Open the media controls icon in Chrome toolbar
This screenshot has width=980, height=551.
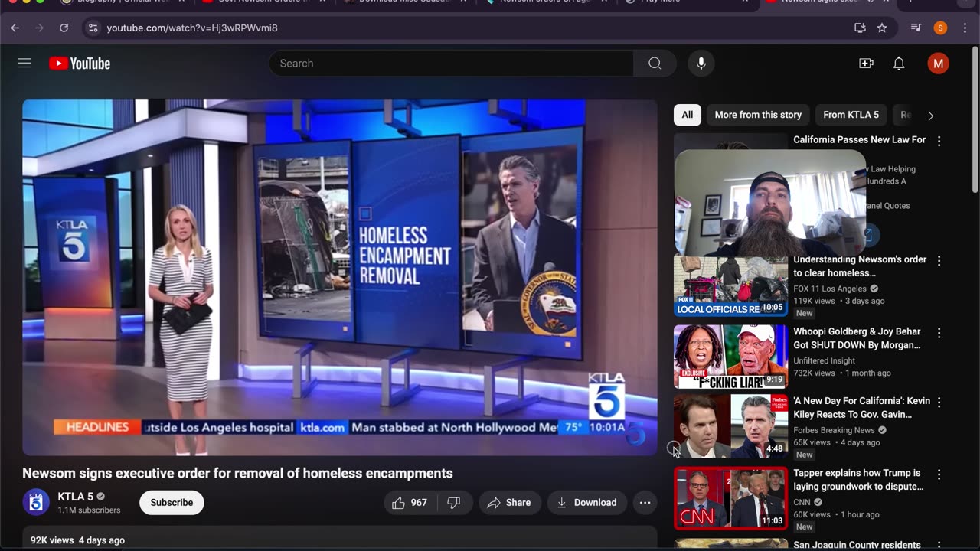[x=916, y=28]
